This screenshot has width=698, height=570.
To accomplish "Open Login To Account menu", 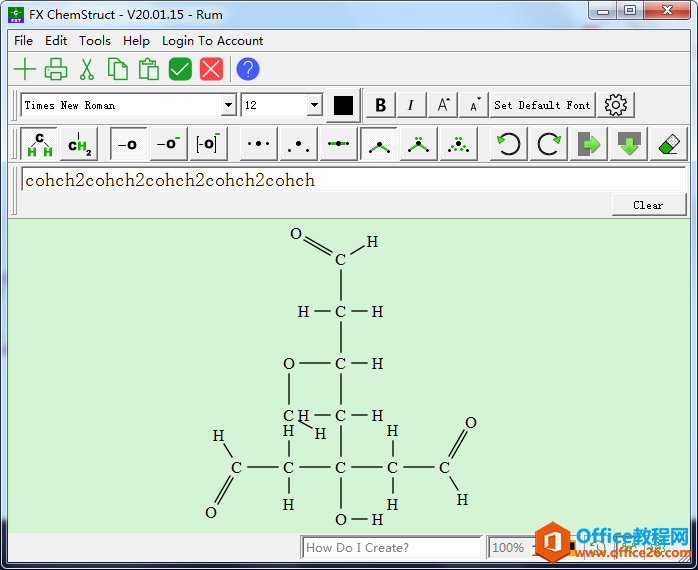I will [x=212, y=41].
